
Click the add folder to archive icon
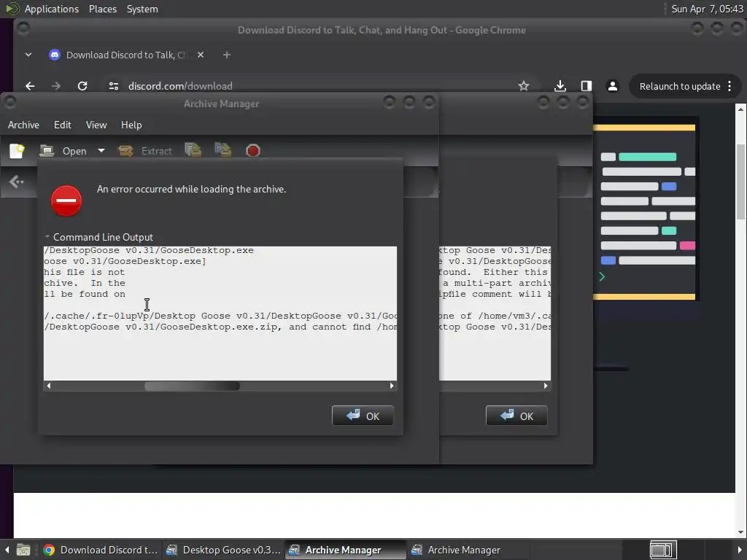223,150
